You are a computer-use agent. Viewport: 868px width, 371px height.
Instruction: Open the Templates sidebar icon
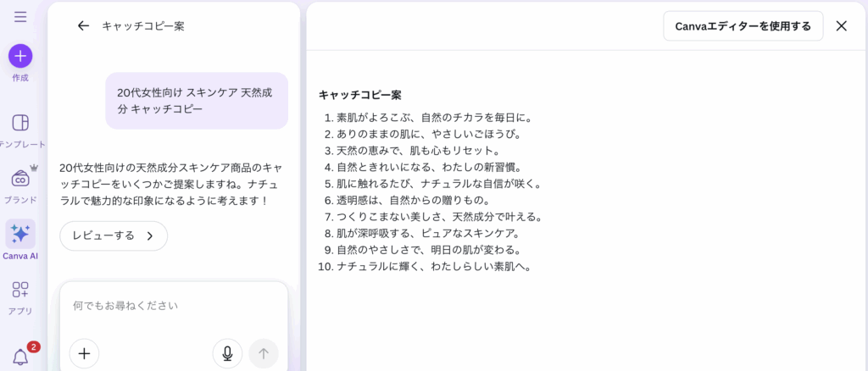click(x=20, y=123)
